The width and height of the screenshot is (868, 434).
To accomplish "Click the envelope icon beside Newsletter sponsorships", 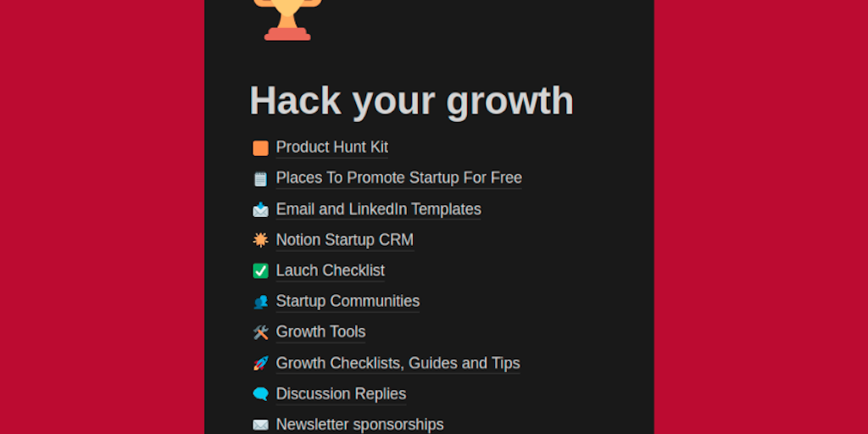I will (x=260, y=425).
